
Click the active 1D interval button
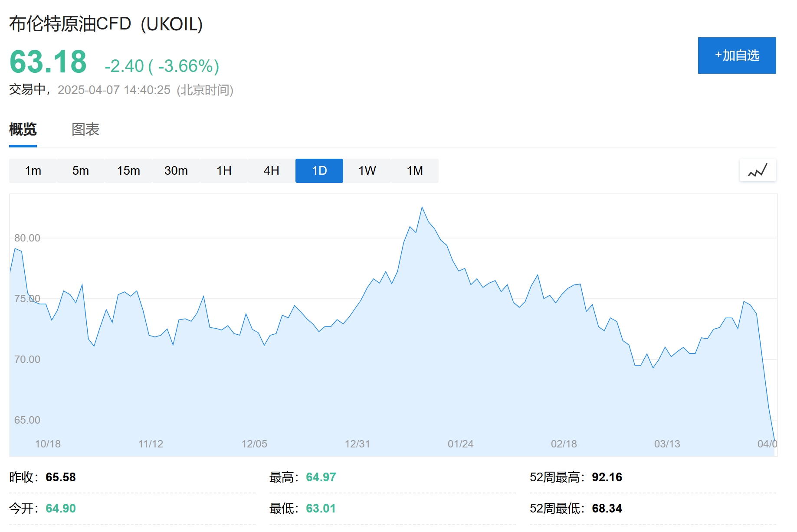[319, 171]
